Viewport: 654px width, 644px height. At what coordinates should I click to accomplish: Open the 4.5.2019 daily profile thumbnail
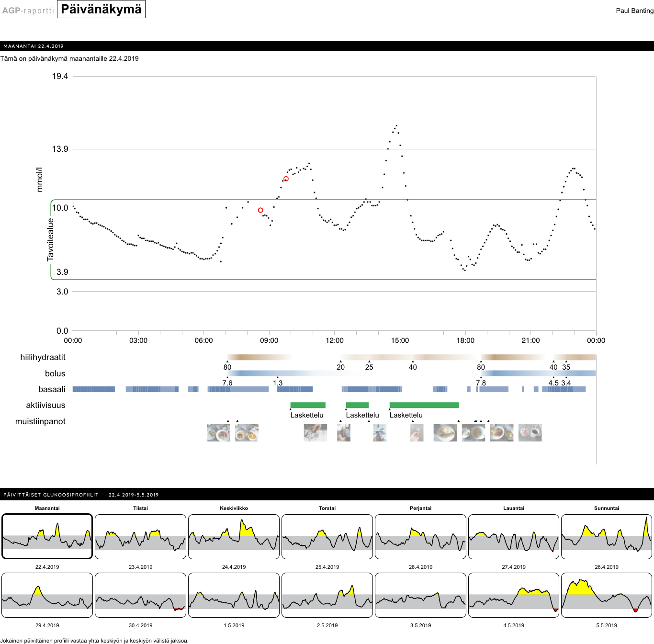click(513, 595)
